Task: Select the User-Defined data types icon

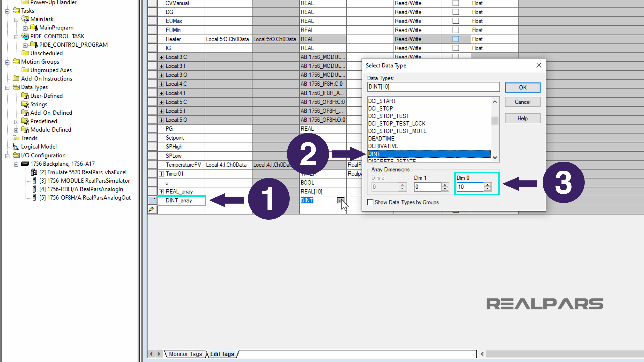Action: pyautogui.click(x=25, y=96)
